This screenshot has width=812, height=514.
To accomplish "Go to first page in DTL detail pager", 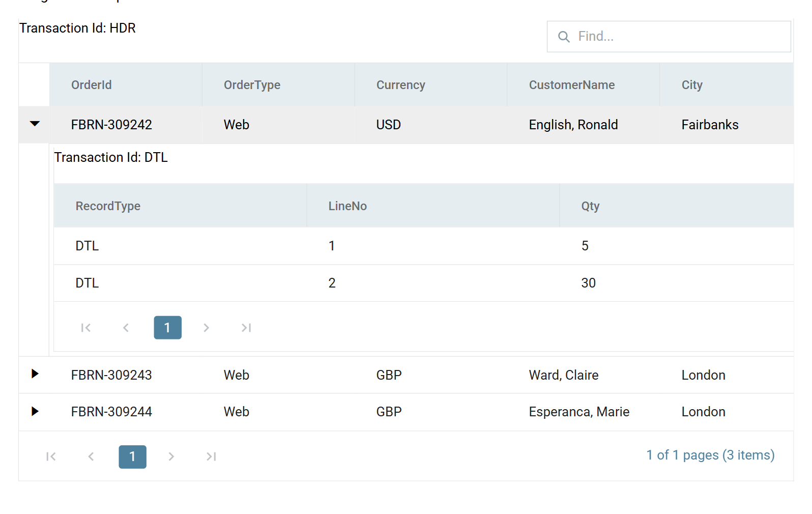I will [x=86, y=328].
